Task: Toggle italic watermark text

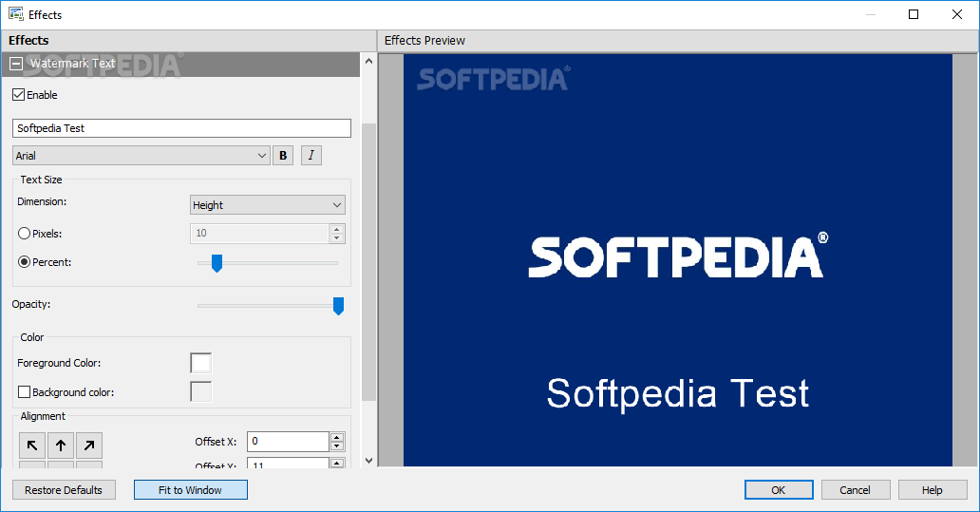Action: tap(311, 156)
